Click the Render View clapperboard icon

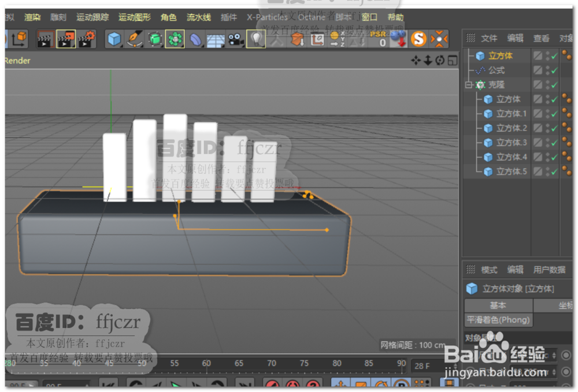pyautogui.click(x=45, y=39)
